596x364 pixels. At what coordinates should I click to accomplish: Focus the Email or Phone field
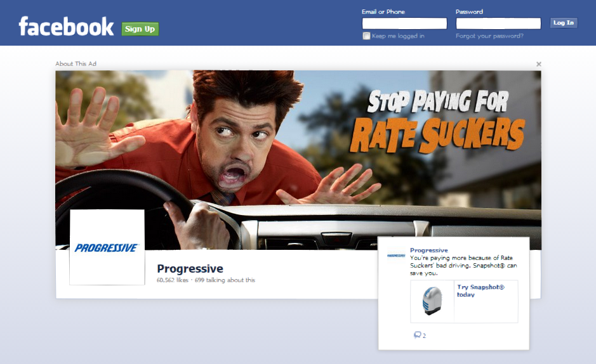(x=404, y=23)
